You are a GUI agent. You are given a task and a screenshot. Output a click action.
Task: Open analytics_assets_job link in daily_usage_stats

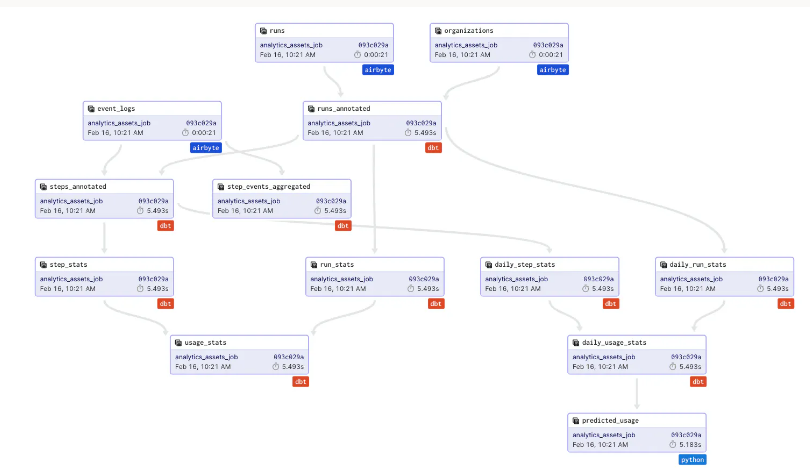[604, 357]
